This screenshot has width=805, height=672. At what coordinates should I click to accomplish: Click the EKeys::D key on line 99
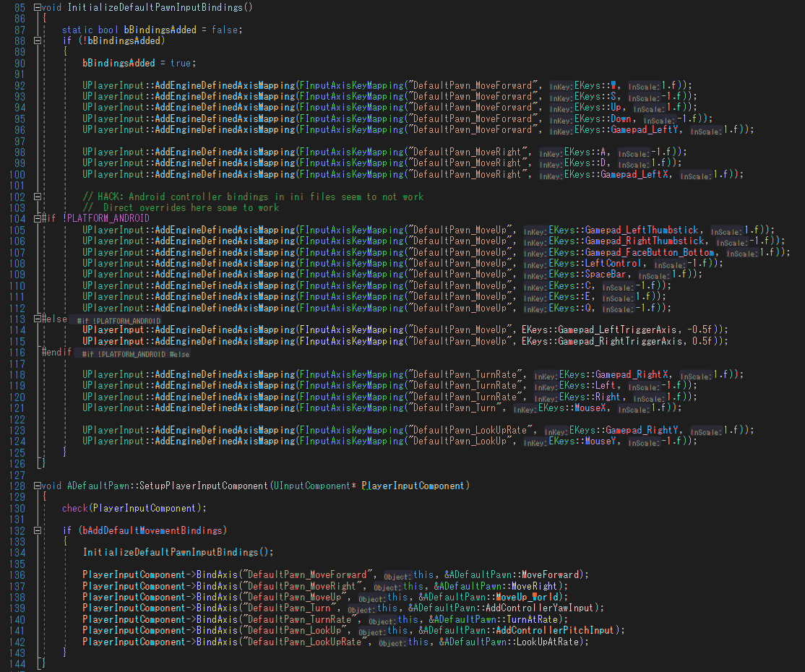click(585, 163)
